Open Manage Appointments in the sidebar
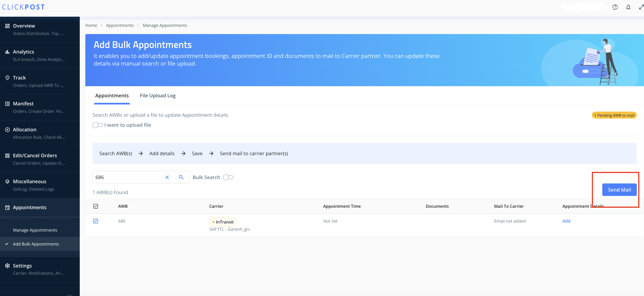 pyautogui.click(x=35, y=230)
